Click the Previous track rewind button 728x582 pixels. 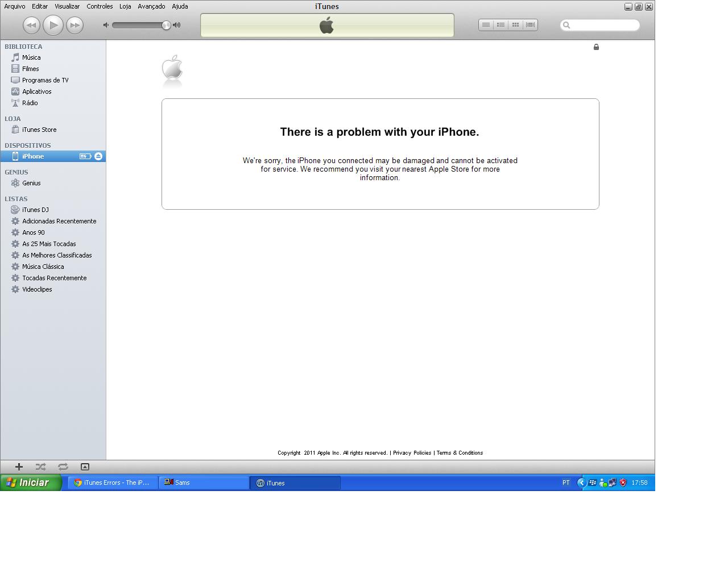[31, 25]
